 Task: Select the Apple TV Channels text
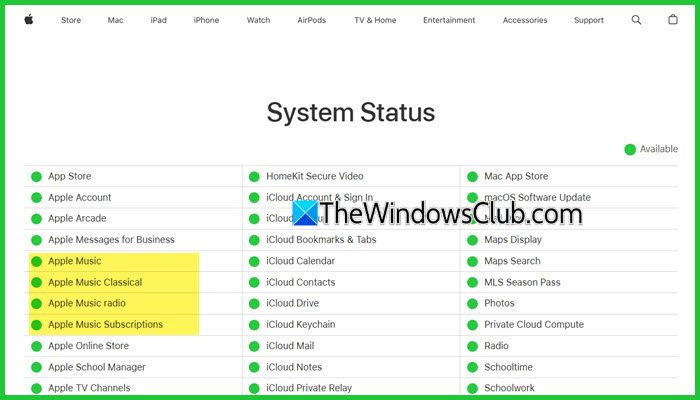pos(89,388)
